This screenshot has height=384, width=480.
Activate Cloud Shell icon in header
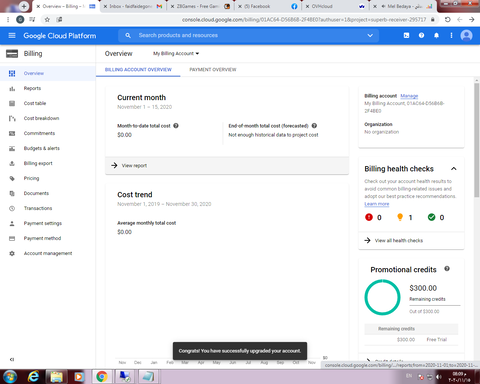click(406, 35)
